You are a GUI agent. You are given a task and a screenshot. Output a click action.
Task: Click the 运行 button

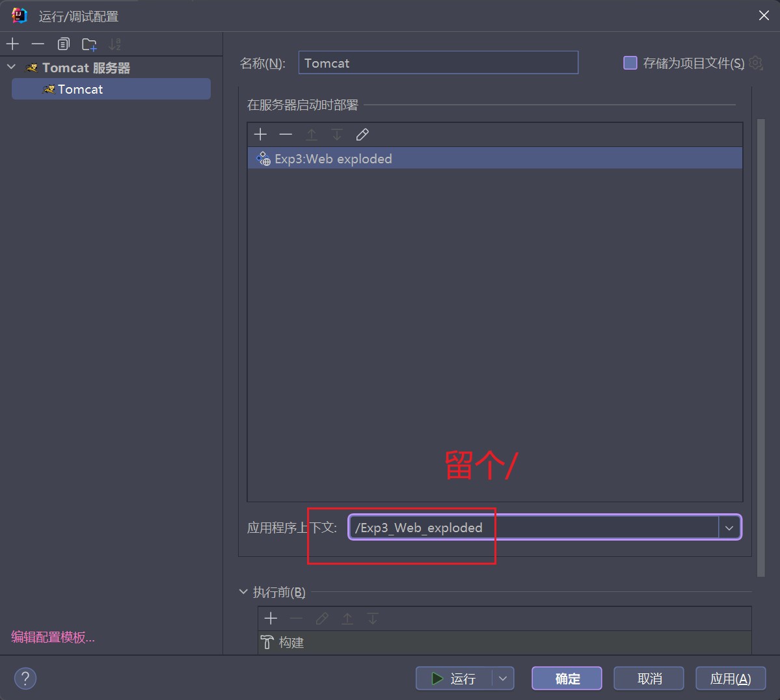453,678
